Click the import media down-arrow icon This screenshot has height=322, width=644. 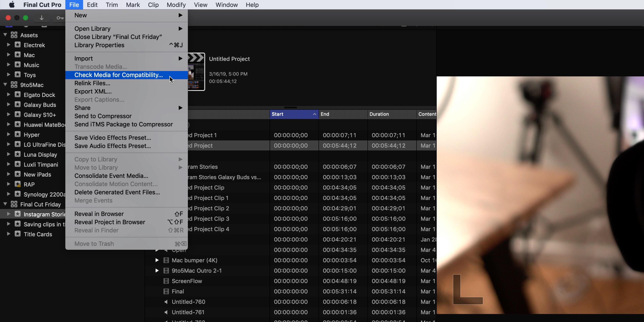(41, 18)
